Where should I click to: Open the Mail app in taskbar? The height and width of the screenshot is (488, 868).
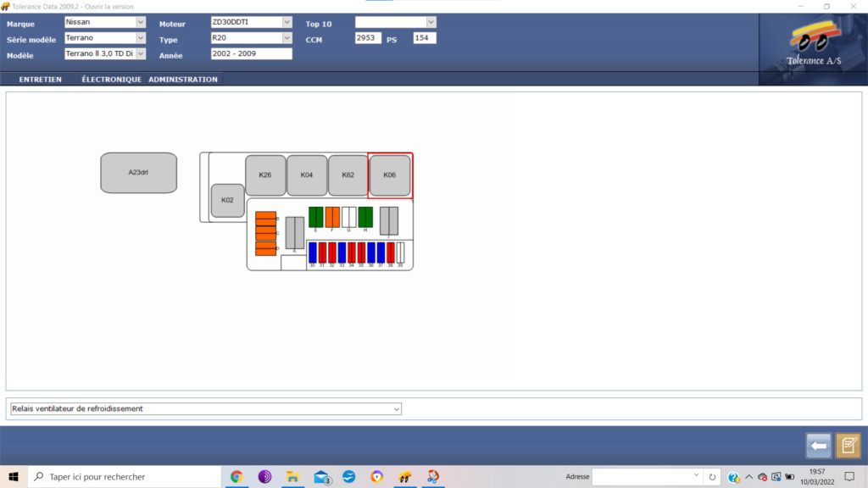pos(321,476)
